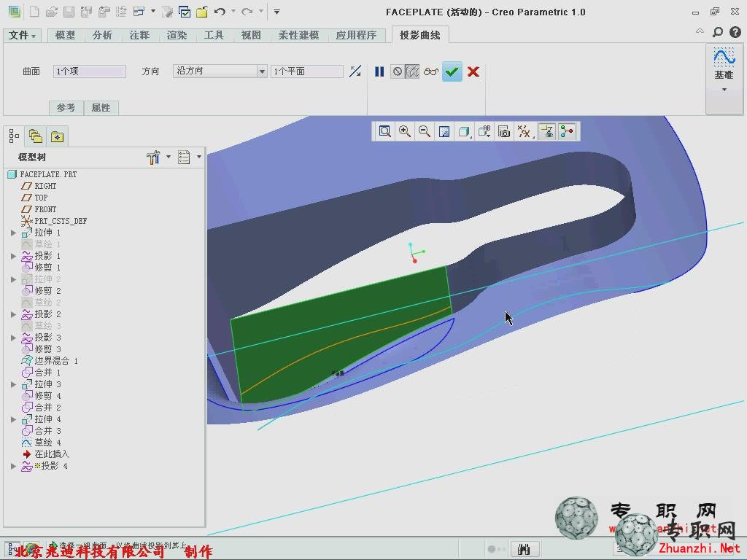Open the Customize Quick Access Toolbar arrow
The image size is (747, 560).
276,12
